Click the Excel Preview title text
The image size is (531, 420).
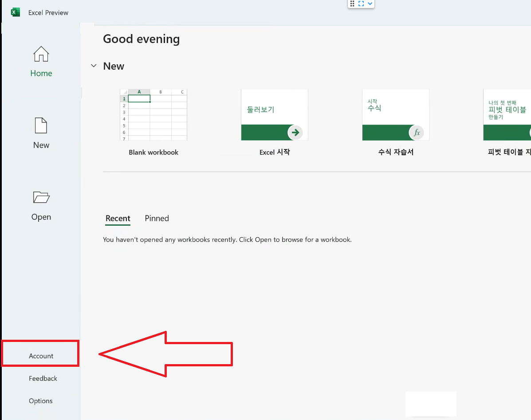pyautogui.click(x=48, y=12)
